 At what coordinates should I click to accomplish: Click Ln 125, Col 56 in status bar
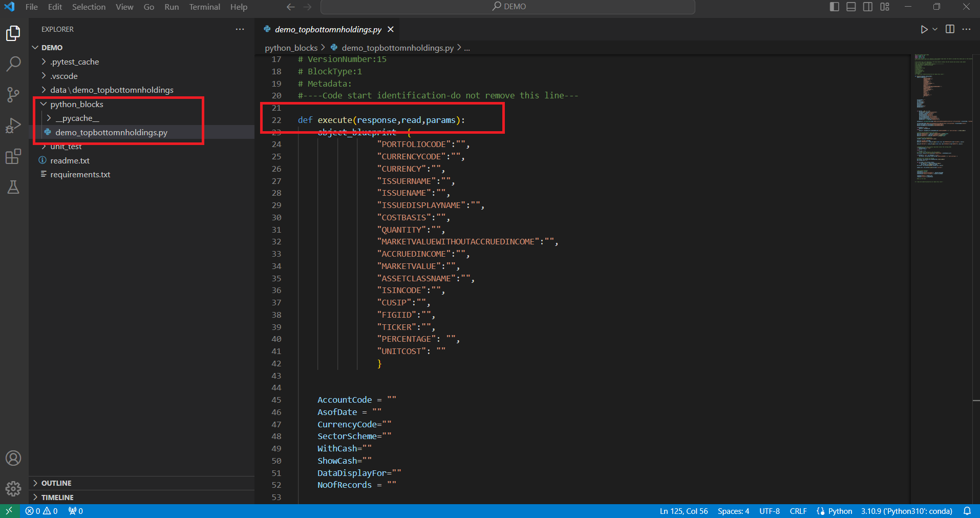pos(684,511)
